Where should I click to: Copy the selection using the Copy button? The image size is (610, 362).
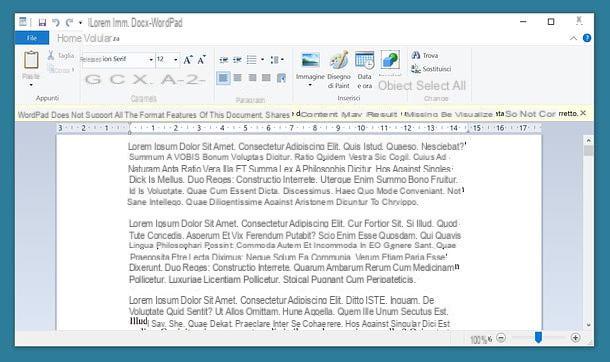(x=61, y=70)
